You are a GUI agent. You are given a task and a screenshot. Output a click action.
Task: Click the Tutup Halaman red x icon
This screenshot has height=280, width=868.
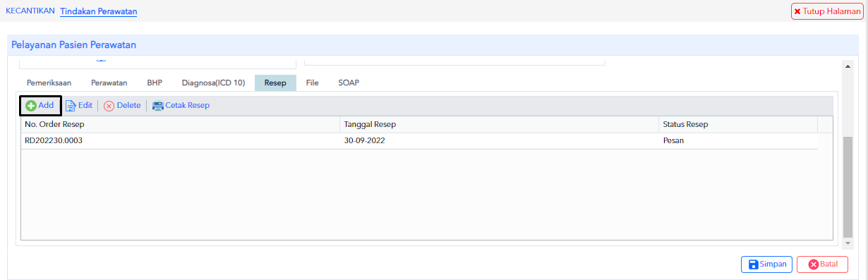tap(797, 11)
